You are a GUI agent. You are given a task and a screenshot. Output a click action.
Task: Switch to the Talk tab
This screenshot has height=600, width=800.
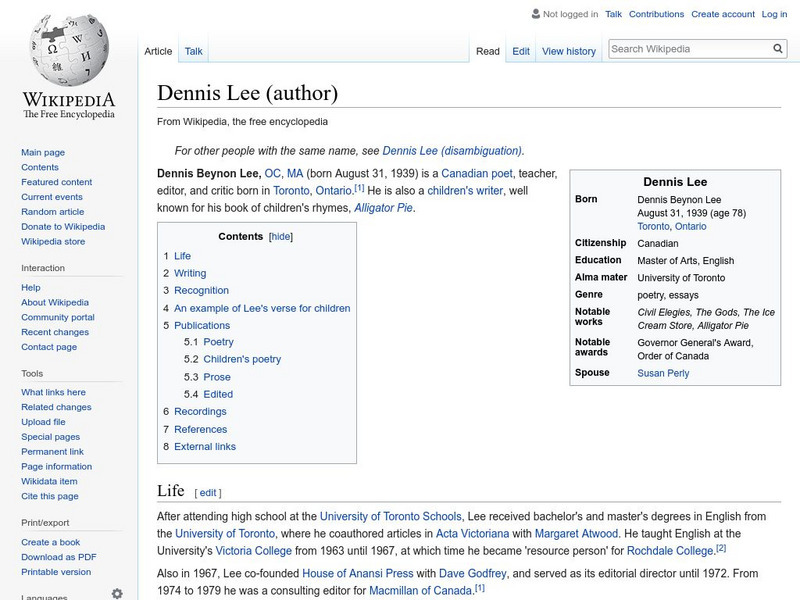[x=193, y=50]
